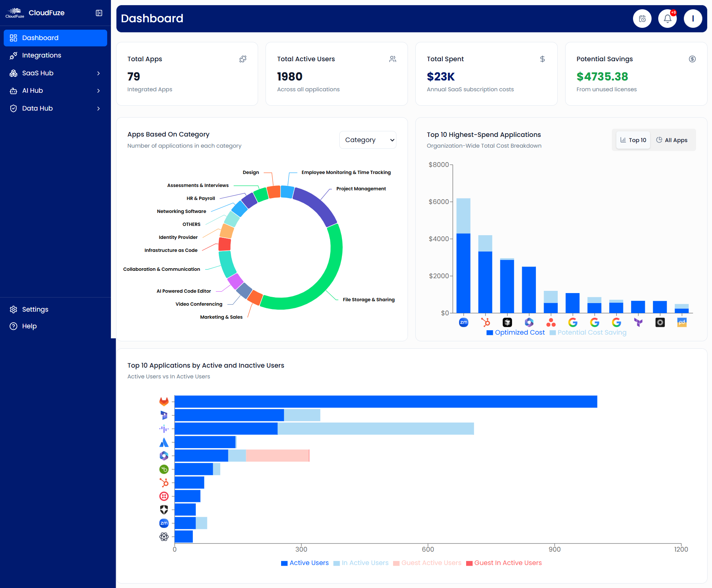
Task: Click the dollar icon on Total Spent card
Action: pyautogui.click(x=543, y=59)
